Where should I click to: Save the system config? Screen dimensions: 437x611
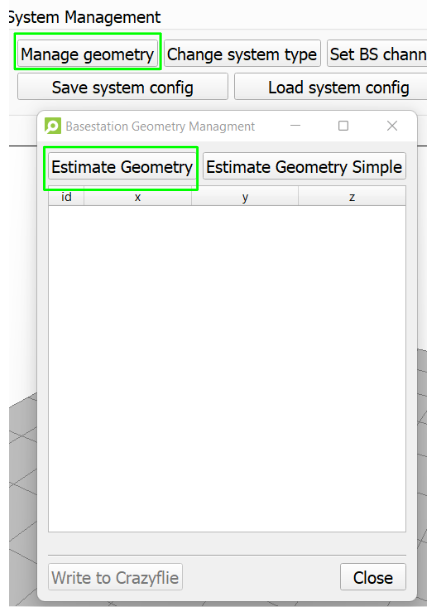click(x=122, y=87)
